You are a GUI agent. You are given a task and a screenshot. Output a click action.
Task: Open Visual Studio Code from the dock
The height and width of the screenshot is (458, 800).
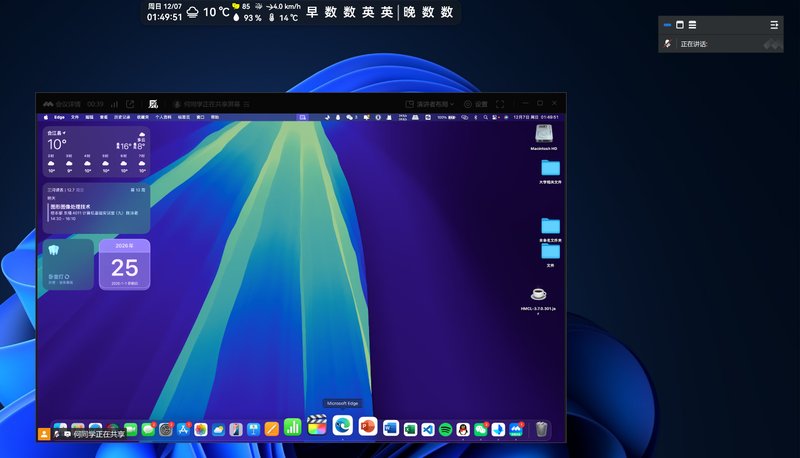pyautogui.click(x=427, y=429)
